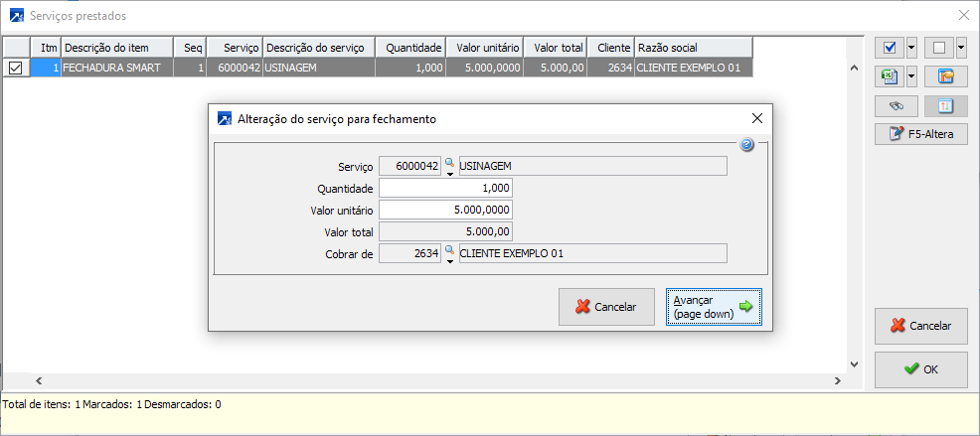This screenshot has width=980, height=436.
Task: Click the Valor total field in dialog
Action: click(x=446, y=231)
